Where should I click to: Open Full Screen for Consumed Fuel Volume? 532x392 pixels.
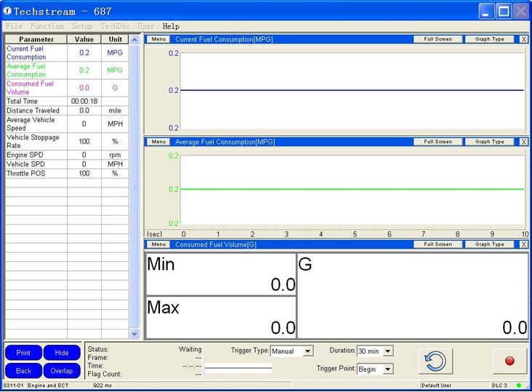coord(438,245)
